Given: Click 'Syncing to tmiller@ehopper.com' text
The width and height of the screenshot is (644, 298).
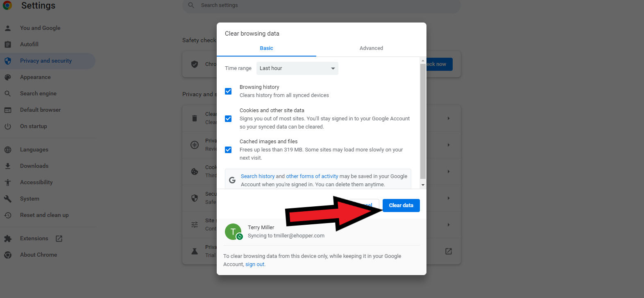Looking at the screenshot, I should (x=286, y=236).
